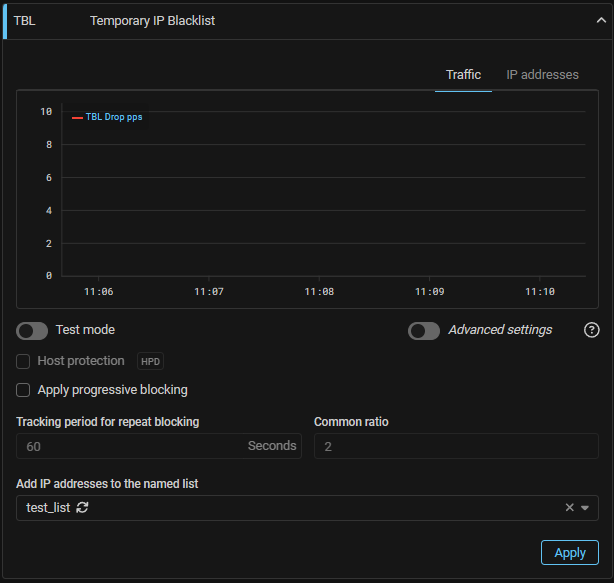This screenshot has height=583, width=614.
Task: Click the red TBL Drop pps legend marker
Action: coord(77,117)
